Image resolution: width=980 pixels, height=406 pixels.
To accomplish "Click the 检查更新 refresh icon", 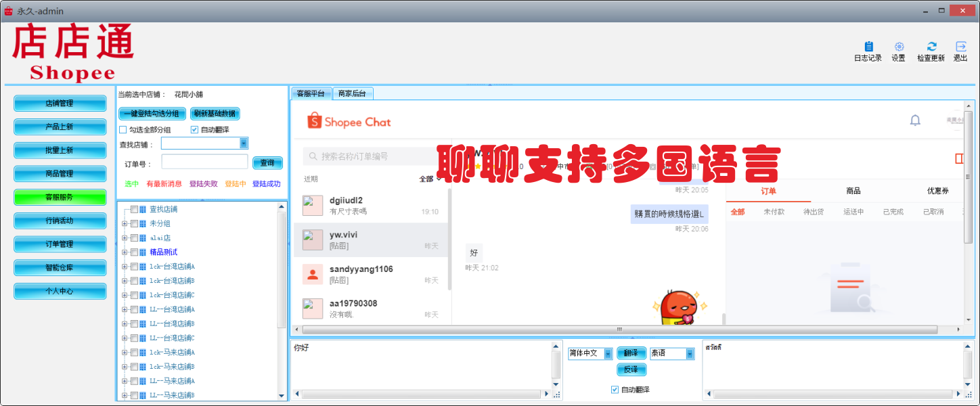I will click(931, 46).
